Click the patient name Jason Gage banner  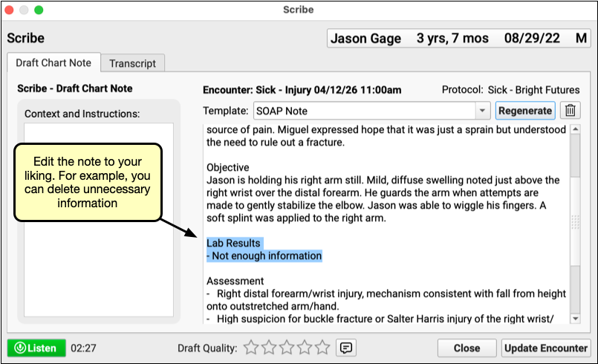(365, 39)
